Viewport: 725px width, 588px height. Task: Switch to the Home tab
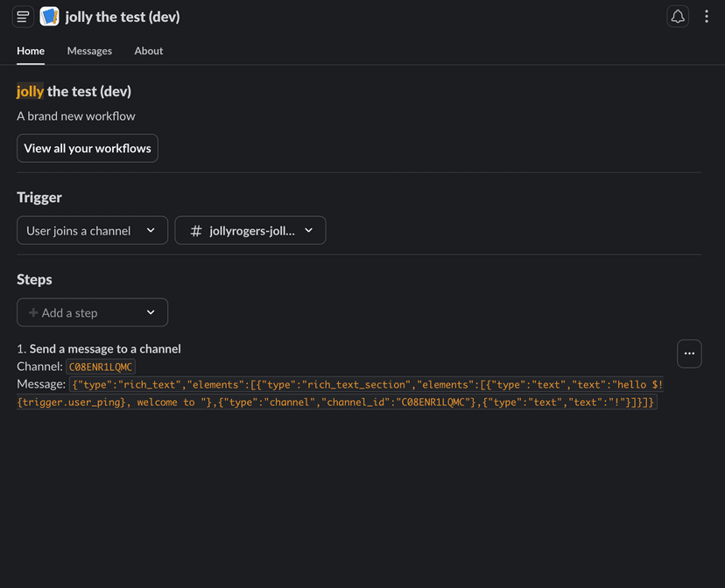31,51
